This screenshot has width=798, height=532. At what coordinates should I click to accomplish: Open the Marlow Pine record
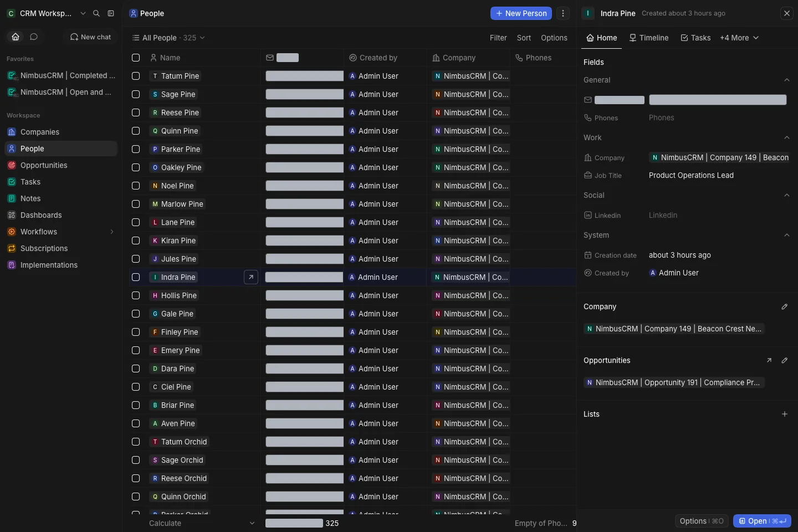177,204
